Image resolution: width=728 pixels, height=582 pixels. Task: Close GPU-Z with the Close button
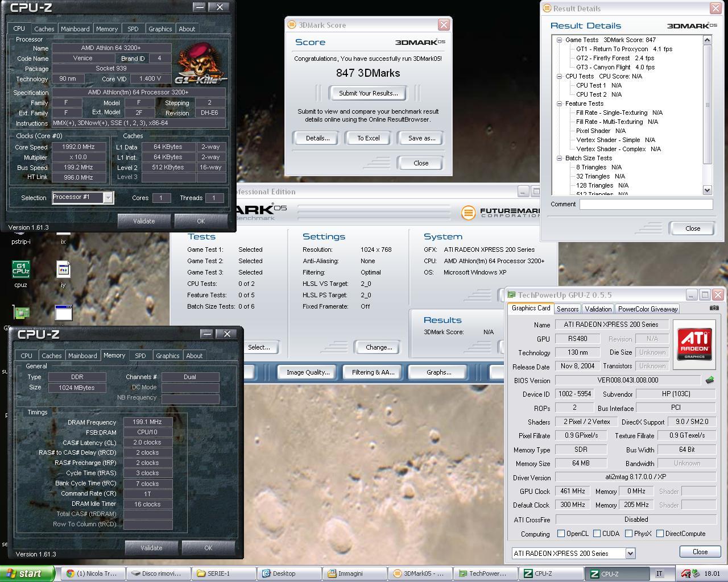[x=700, y=552]
